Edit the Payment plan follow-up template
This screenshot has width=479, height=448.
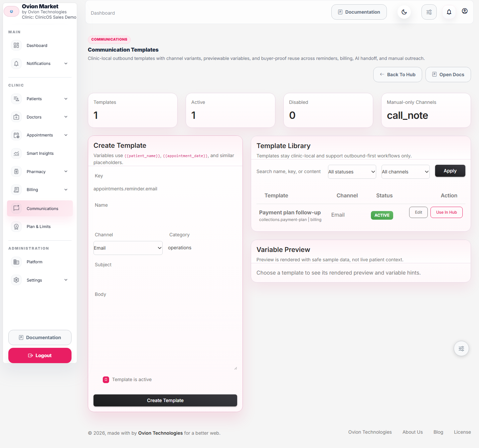(418, 212)
